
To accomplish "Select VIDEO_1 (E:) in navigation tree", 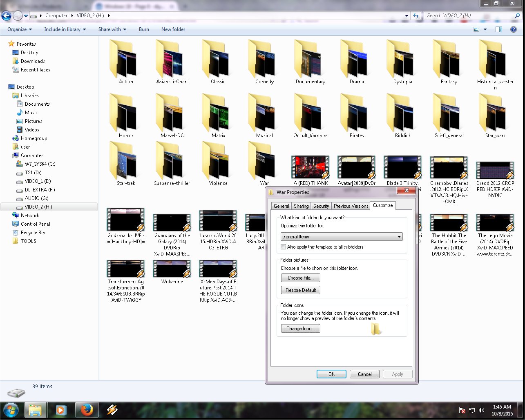I will coord(38,181).
